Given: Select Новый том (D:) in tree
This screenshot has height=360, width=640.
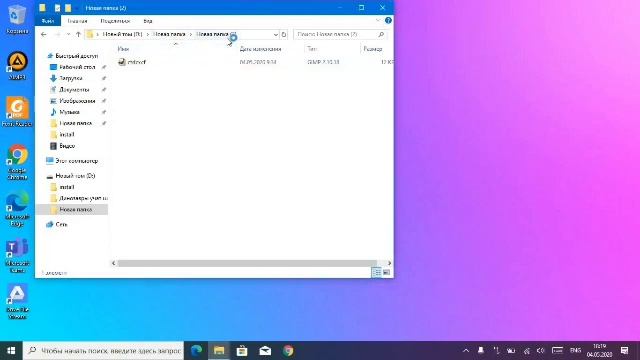Looking at the screenshot, I should click(x=75, y=176).
